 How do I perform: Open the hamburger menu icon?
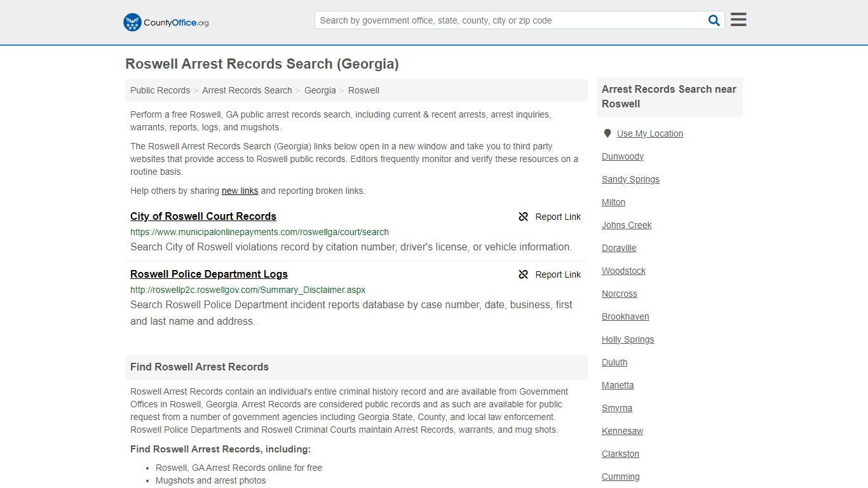pyautogui.click(x=738, y=20)
